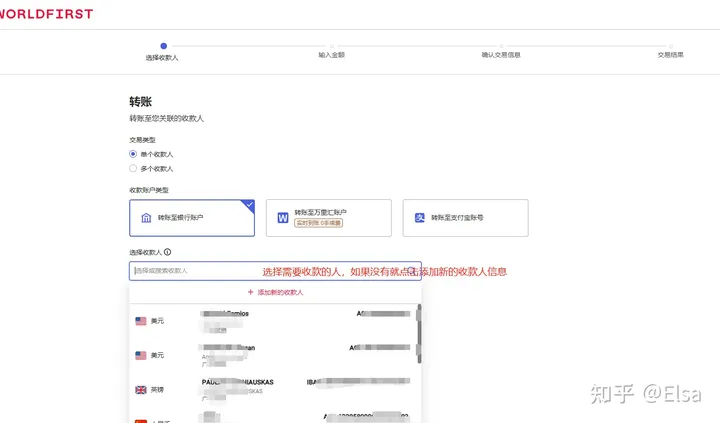
Task: Click the Alipay icon in 转账至支付宝账号 card
Action: (420, 218)
